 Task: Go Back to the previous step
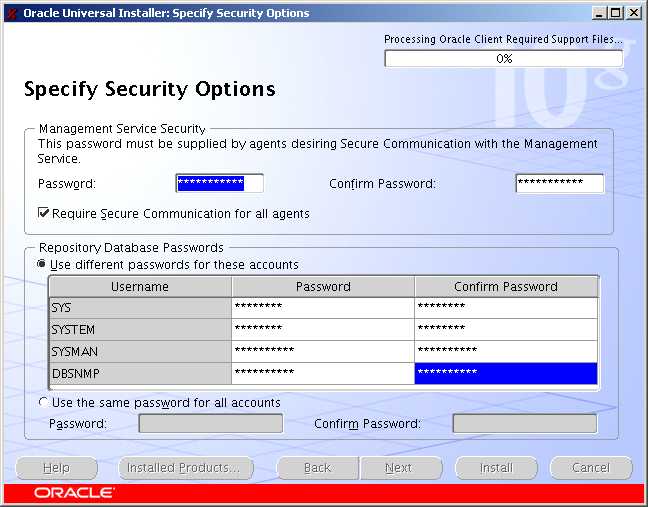pos(317,468)
